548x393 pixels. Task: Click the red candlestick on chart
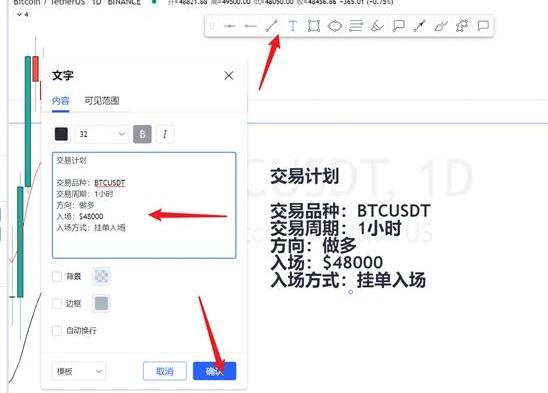tap(35, 69)
